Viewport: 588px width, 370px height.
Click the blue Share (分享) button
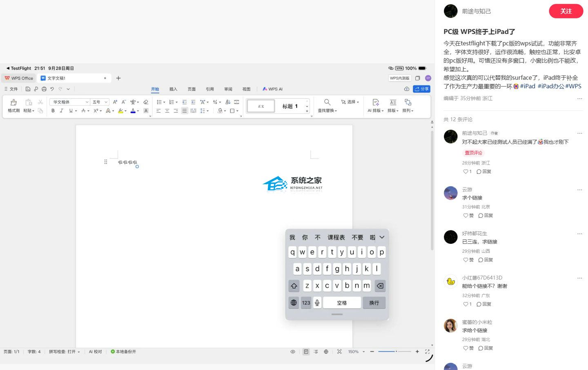click(x=422, y=89)
